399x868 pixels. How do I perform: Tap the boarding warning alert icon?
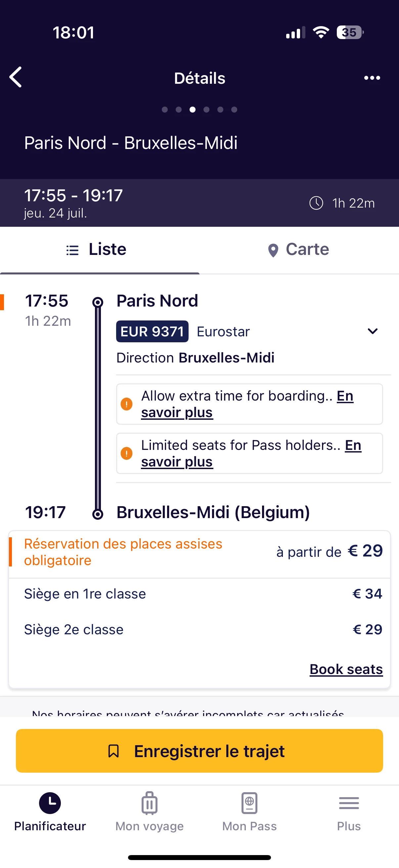coord(127,404)
